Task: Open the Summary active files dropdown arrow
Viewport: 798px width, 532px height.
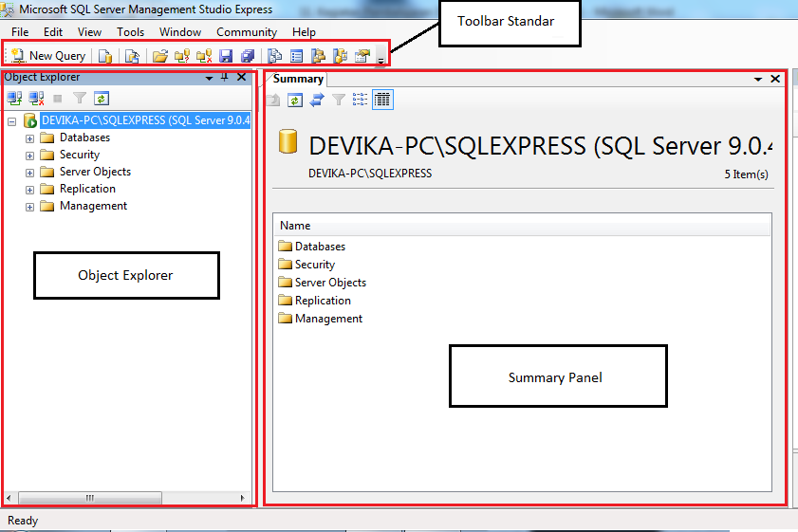Action: coord(758,80)
